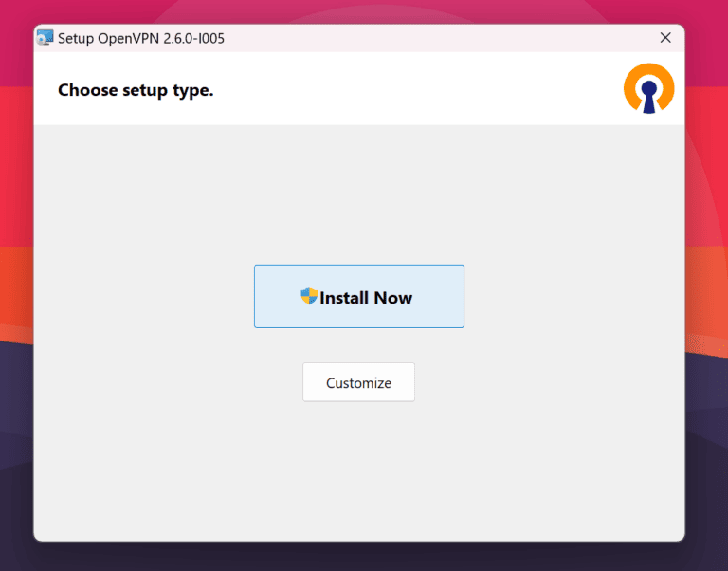Click the Install Now button

358,296
